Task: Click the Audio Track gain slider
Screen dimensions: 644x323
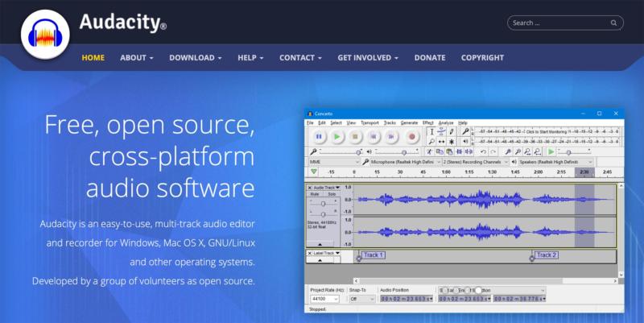Action: (x=324, y=204)
